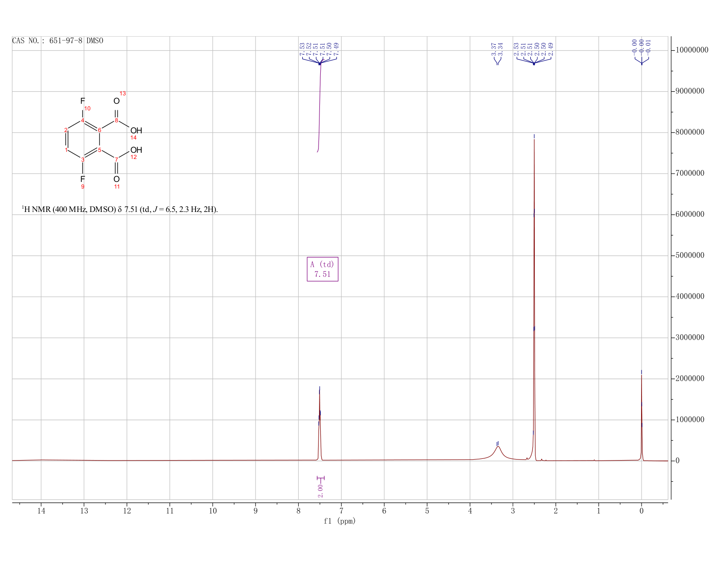
Task: Click the 14 ppm tick label
Action: click(41, 511)
